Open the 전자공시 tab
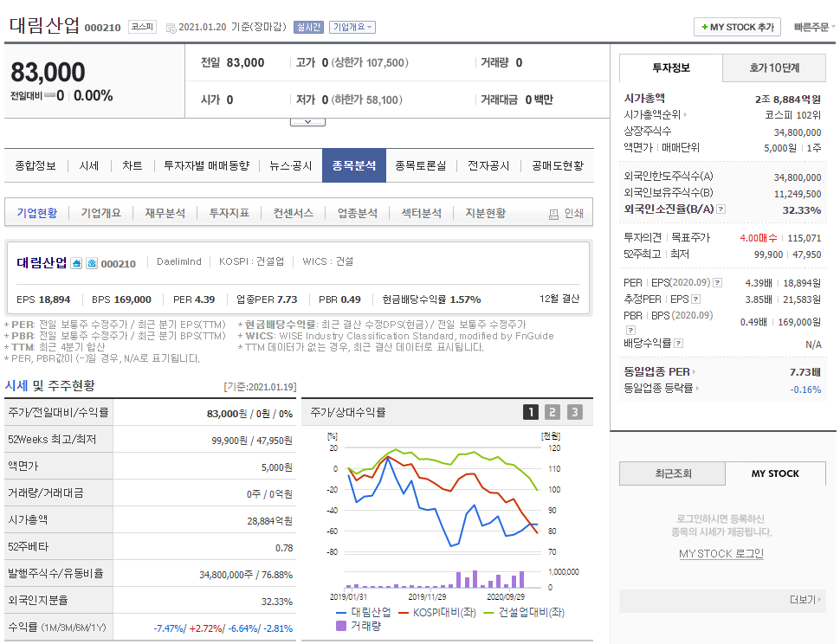This screenshot has height=644, width=840. point(488,166)
